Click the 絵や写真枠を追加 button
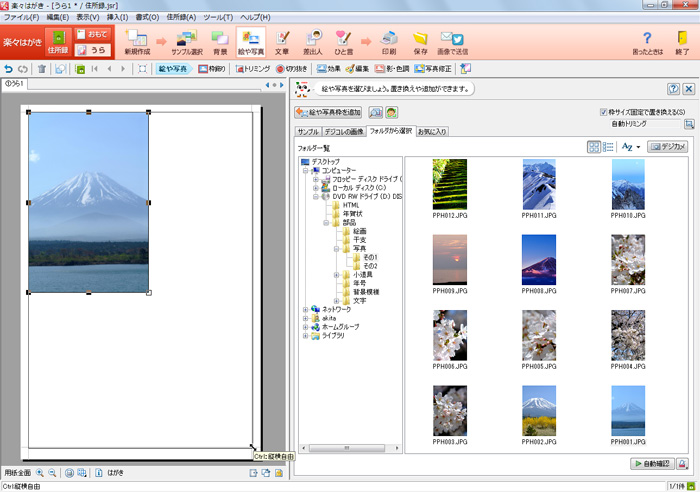The height and width of the screenshot is (492, 700). 328,112
